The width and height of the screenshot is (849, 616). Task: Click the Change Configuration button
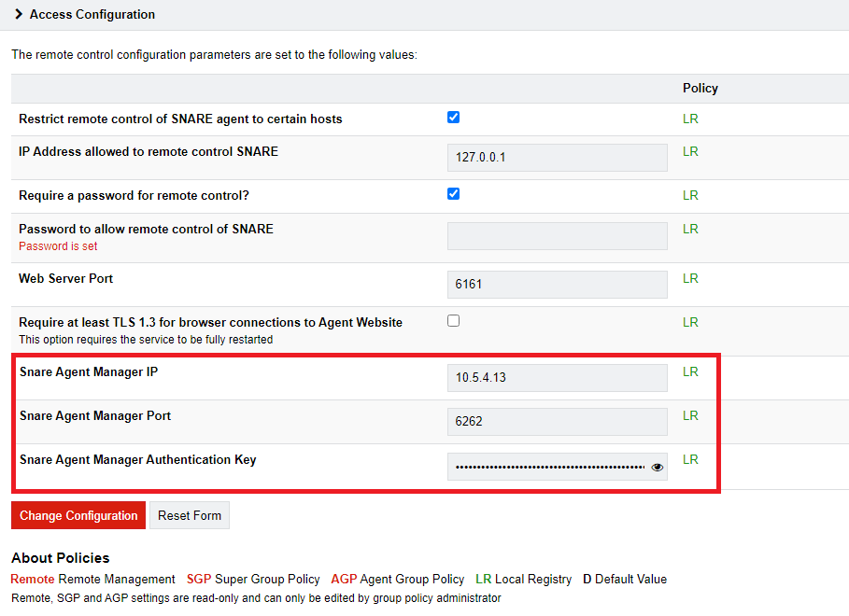click(78, 515)
